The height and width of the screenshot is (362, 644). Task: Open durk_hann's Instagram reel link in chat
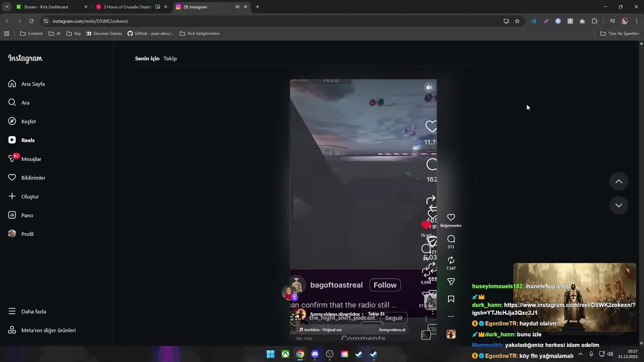coord(553,309)
